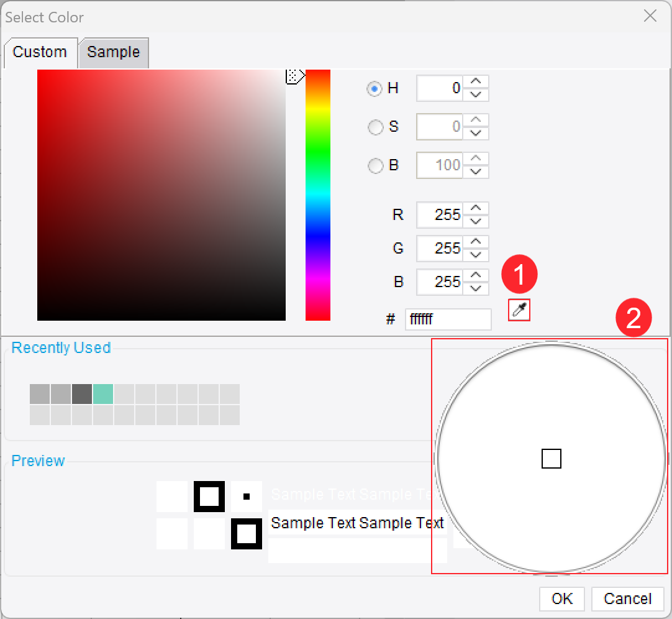Switch to the Custom tab

[x=40, y=52]
